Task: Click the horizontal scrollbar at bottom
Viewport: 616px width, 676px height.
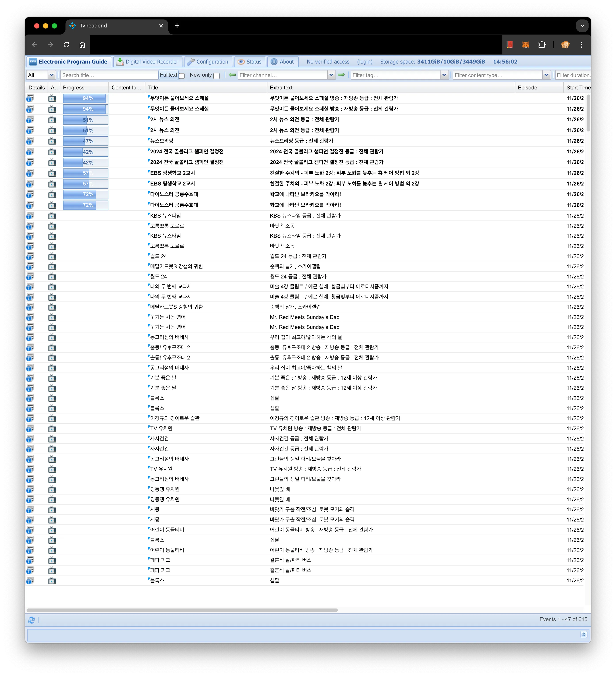Action: click(182, 610)
